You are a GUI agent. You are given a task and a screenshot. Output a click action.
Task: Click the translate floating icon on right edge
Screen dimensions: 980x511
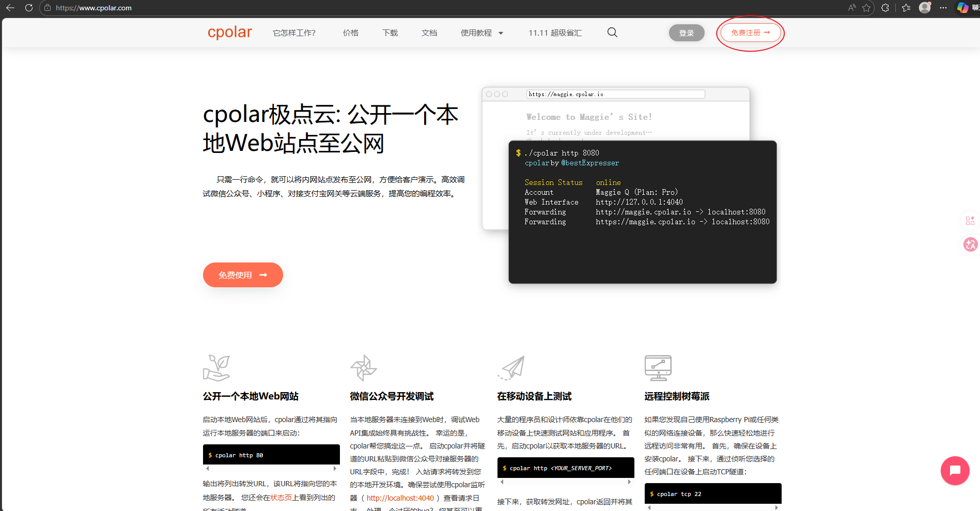tap(970, 244)
